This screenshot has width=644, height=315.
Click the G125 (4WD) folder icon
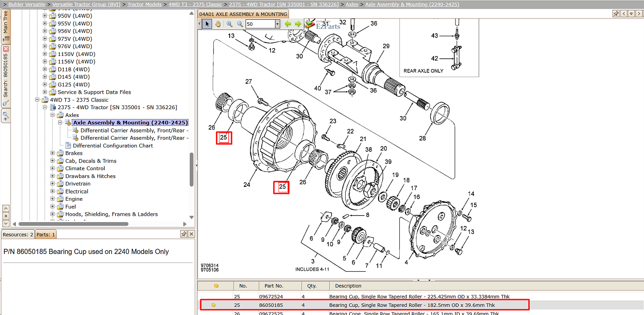(x=53, y=85)
